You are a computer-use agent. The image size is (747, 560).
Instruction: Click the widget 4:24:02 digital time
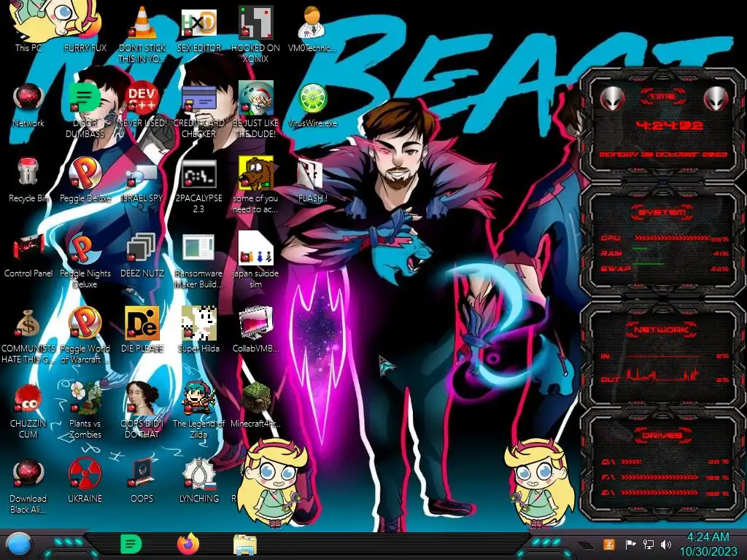670,125
